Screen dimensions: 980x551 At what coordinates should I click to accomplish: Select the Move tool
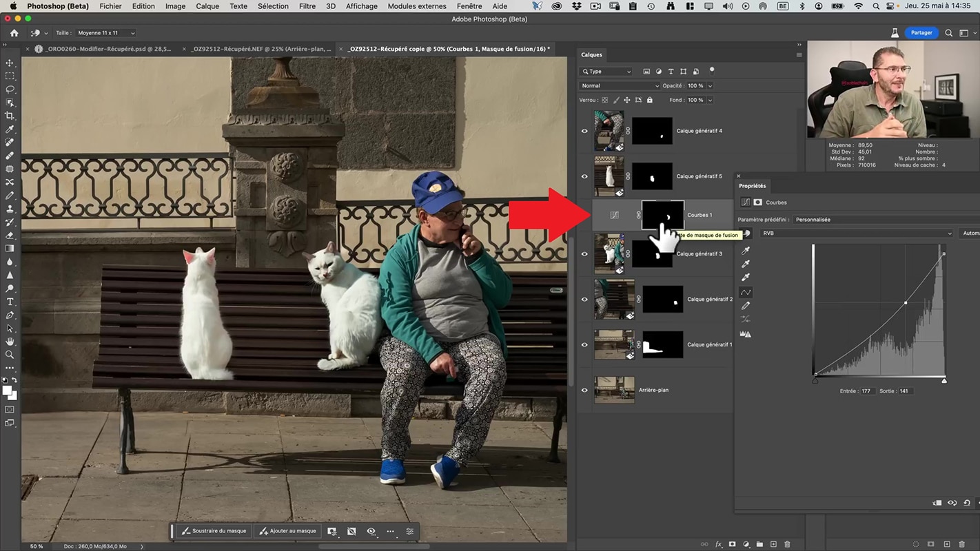10,63
